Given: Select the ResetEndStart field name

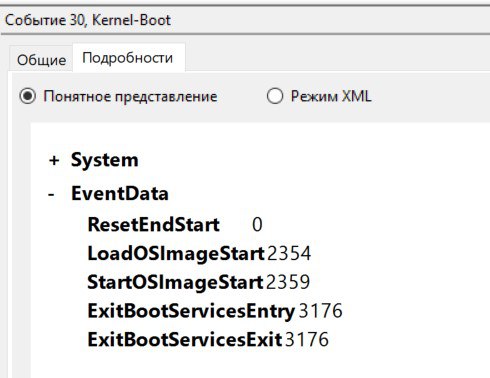Looking at the screenshot, I should 153,224.
